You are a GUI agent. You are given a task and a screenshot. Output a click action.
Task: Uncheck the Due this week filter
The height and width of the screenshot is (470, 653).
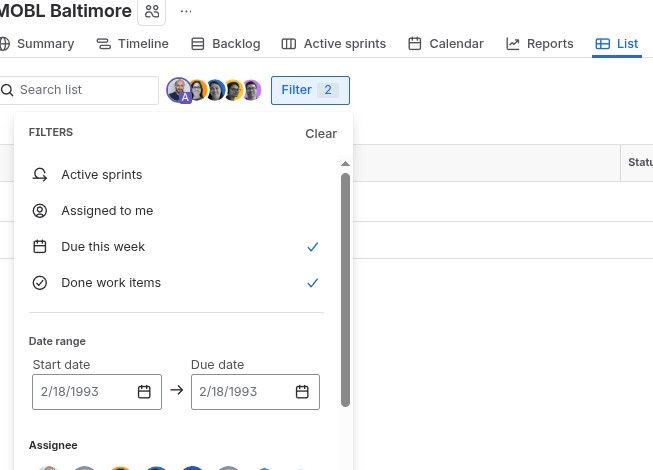tap(176, 247)
